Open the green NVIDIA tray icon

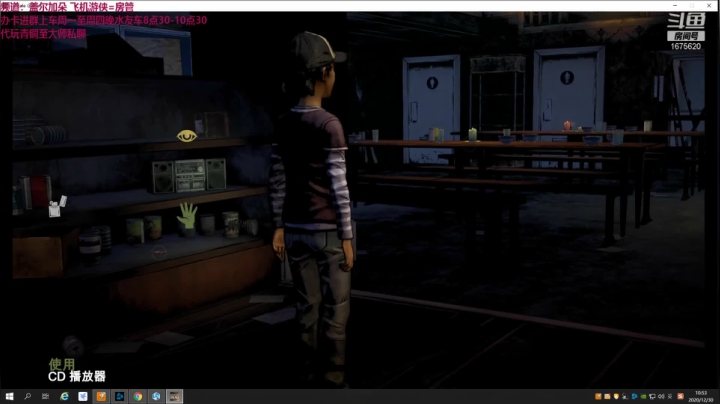[x=643, y=396]
